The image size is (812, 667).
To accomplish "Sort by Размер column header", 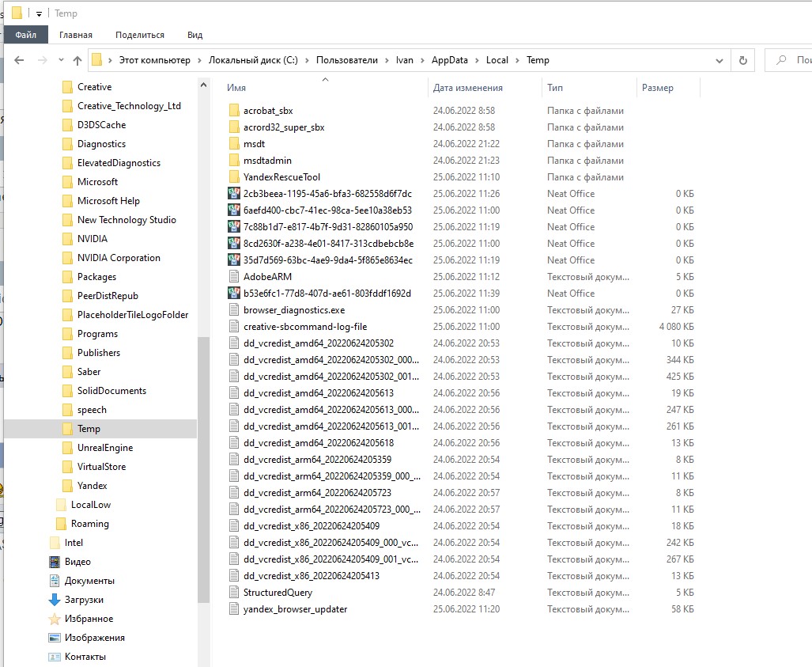I will point(658,88).
